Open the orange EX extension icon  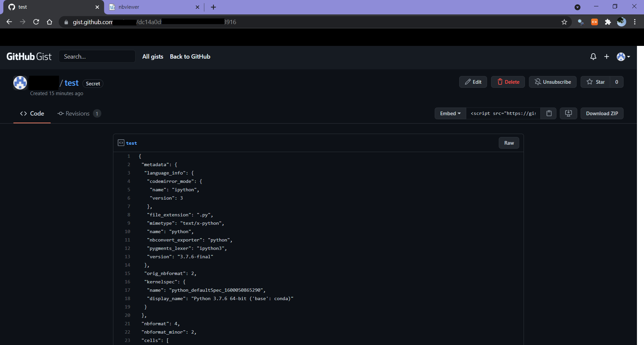594,22
